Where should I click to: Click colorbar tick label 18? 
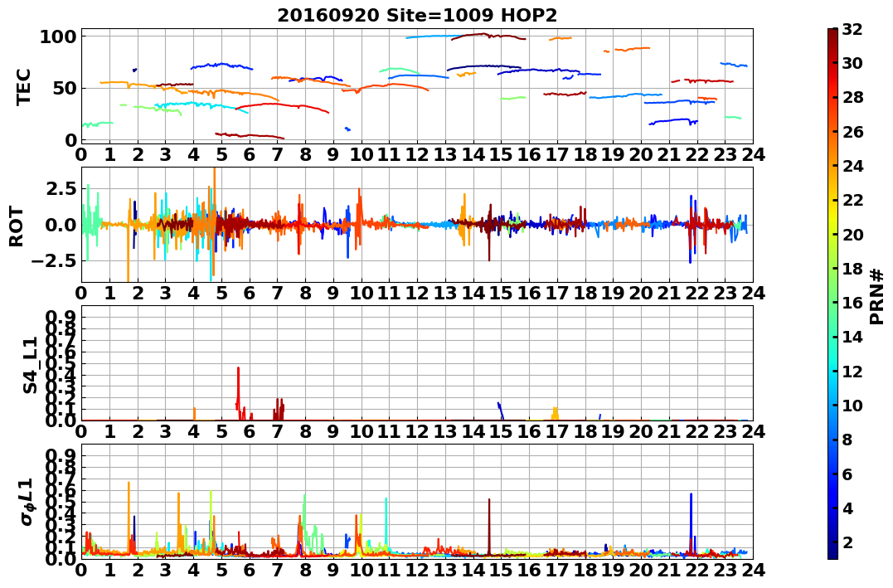(x=852, y=268)
